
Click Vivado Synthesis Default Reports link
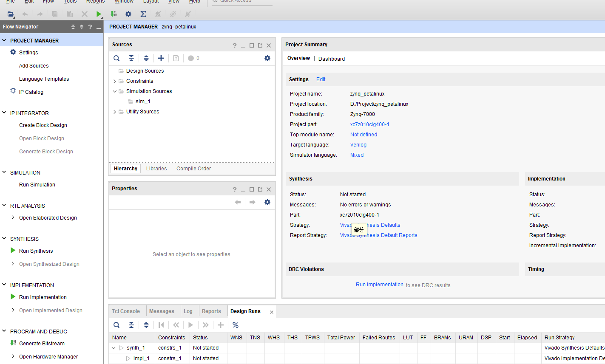(x=378, y=235)
